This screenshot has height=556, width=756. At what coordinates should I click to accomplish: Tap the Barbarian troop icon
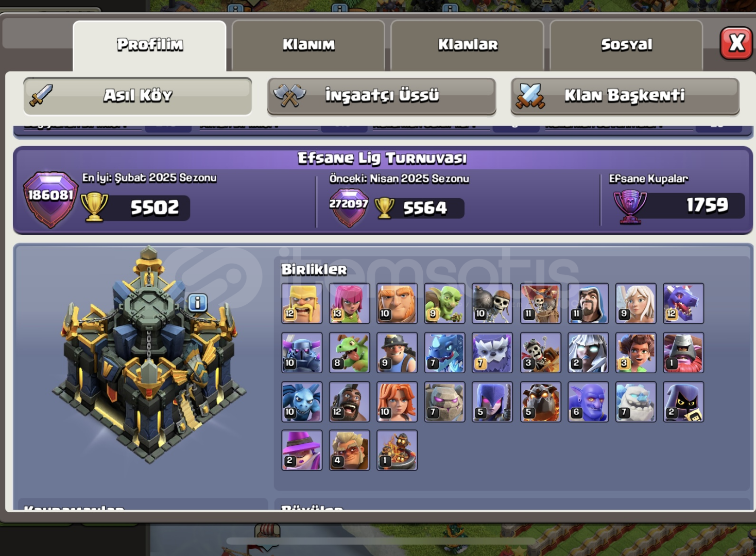(302, 303)
